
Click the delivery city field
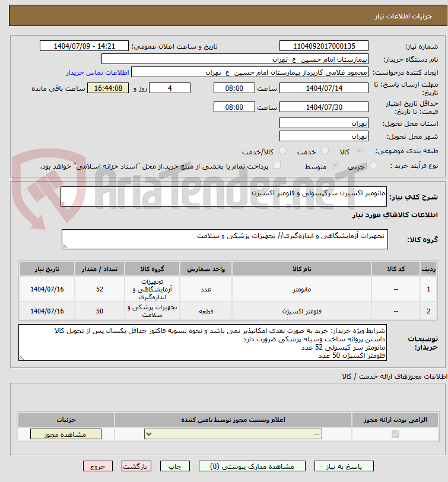(x=324, y=136)
